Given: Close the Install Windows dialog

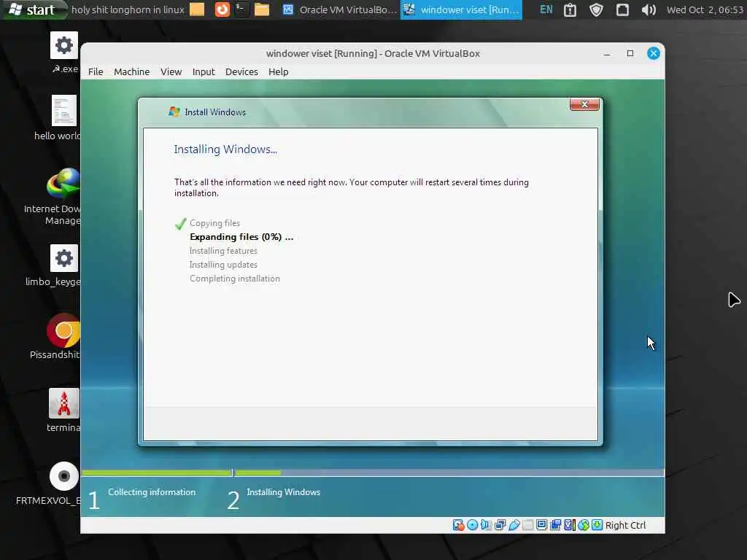Looking at the screenshot, I should (584, 104).
